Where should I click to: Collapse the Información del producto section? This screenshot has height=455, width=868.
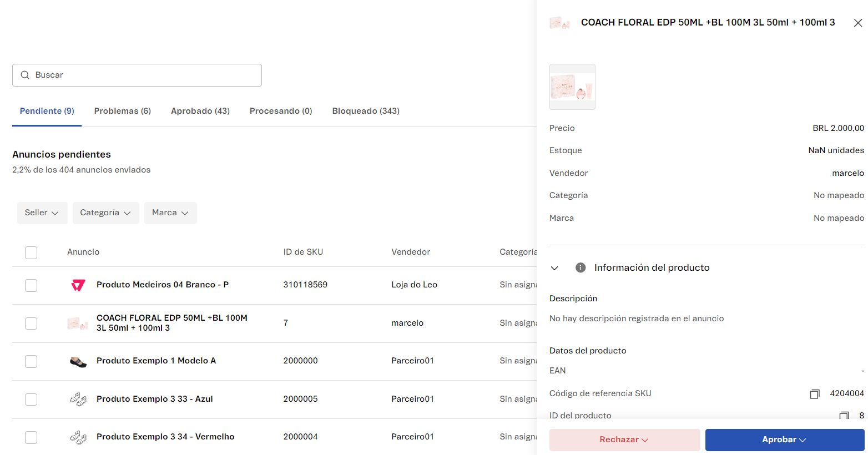point(554,268)
